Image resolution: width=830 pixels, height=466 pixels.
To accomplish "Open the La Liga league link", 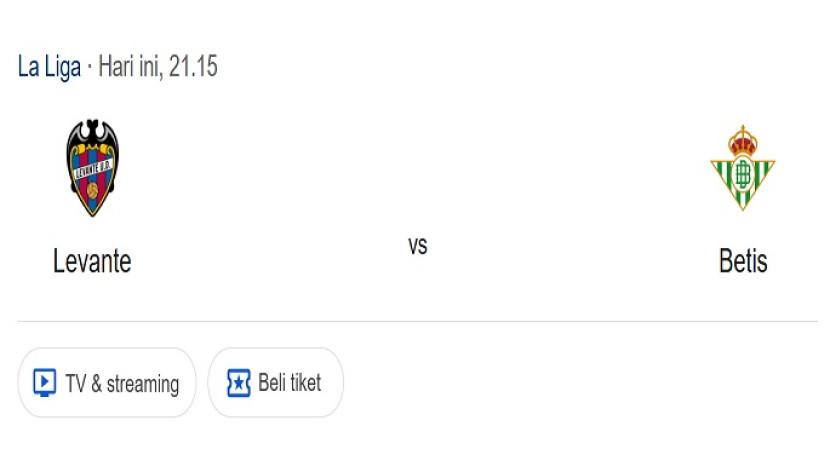I will pyautogui.click(x=49, y=67).
